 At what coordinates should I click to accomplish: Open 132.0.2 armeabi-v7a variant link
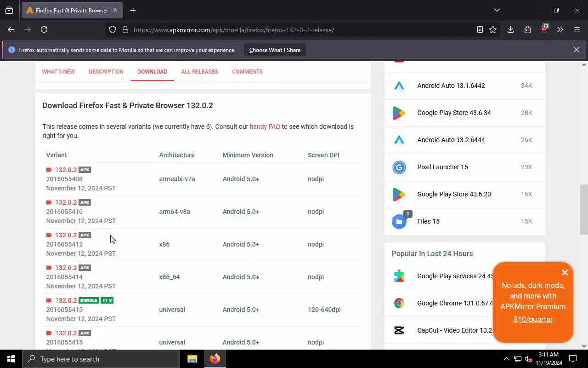coord(66,170)
